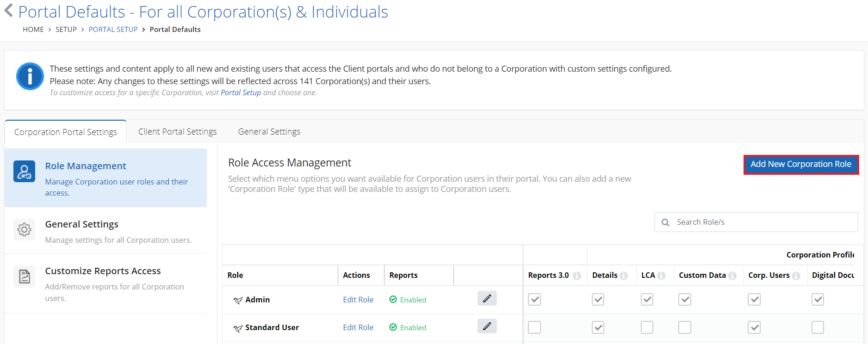This screenshot has height=344, width=868.
Task: Switch to the General Settings tab
Action: click(269, 132)
